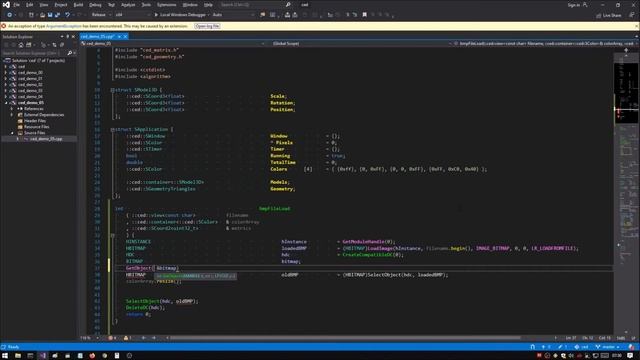Click the account icon next to Sign in
This screenshot has height=360, width=640.
(585, 4)
